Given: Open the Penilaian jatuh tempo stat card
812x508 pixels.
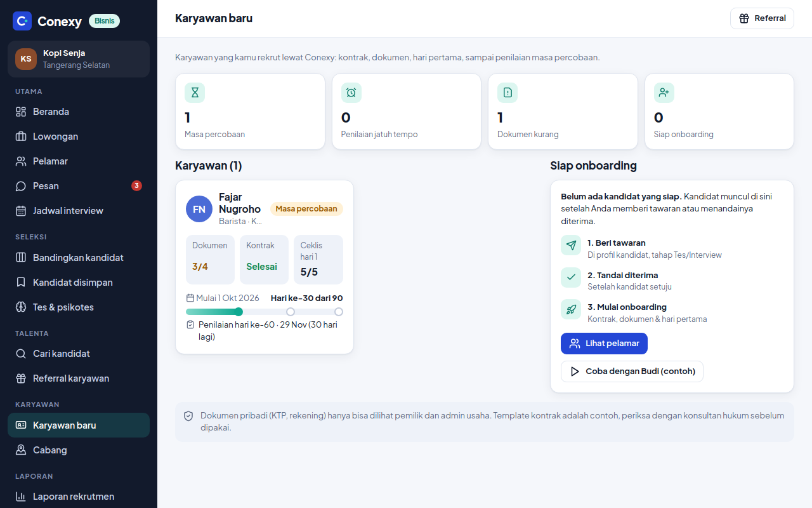Looking at the screenshot, I should (407, 112).
